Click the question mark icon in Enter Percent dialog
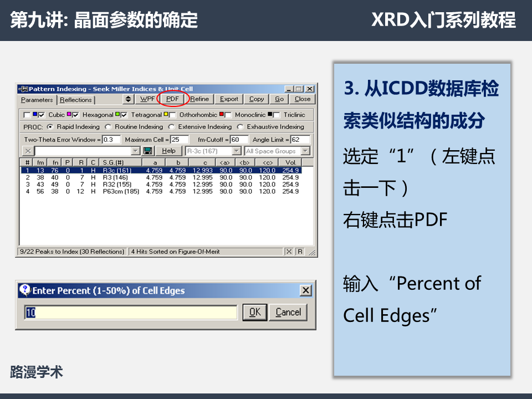 tap(25, 290)
